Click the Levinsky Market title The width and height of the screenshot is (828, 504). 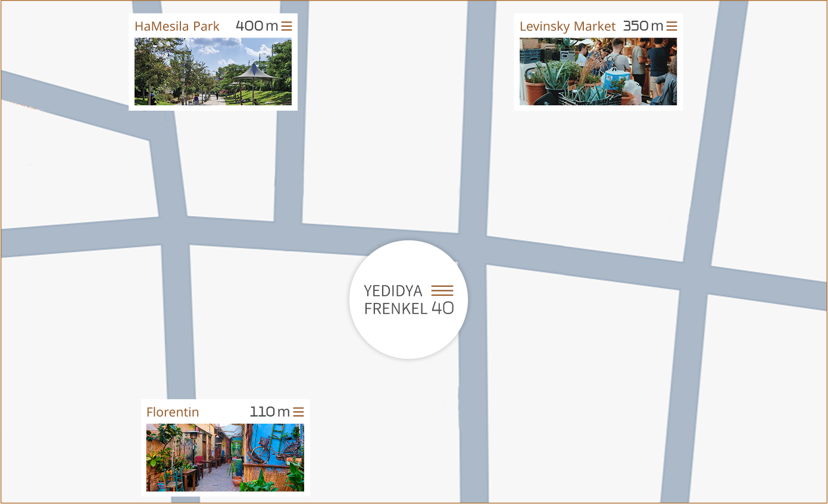[x=567, y=26]
